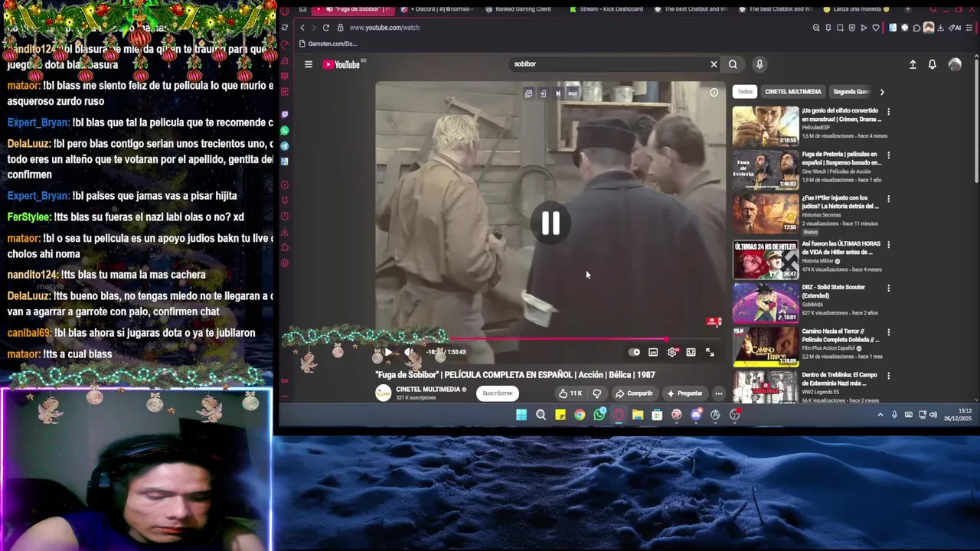Screen dimensions: 980x551
Task: Open options for 'Así fueron las ÚLTIMAS HORAS' video
Action: tap(888, 244)
